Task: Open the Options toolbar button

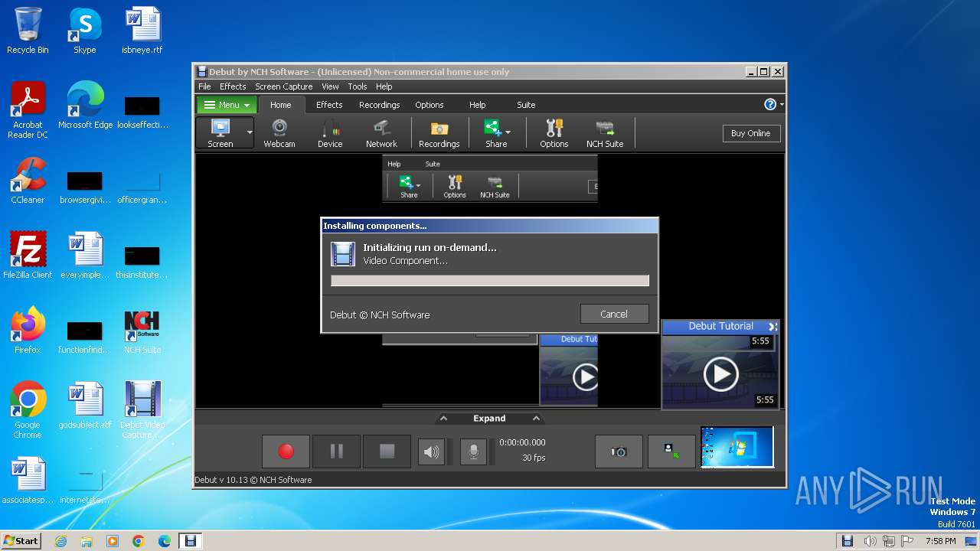Action: (554, 133)
